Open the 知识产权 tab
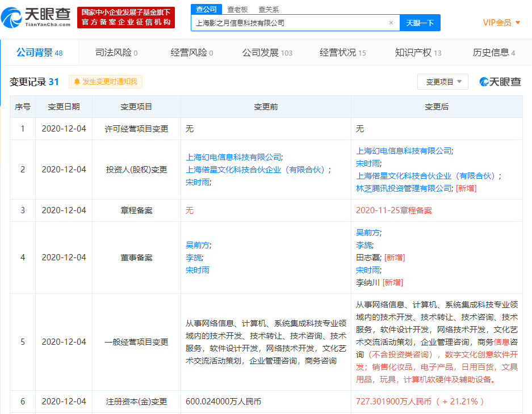The width and height of the screenshot is (532, 414). (x=418, y=53)
